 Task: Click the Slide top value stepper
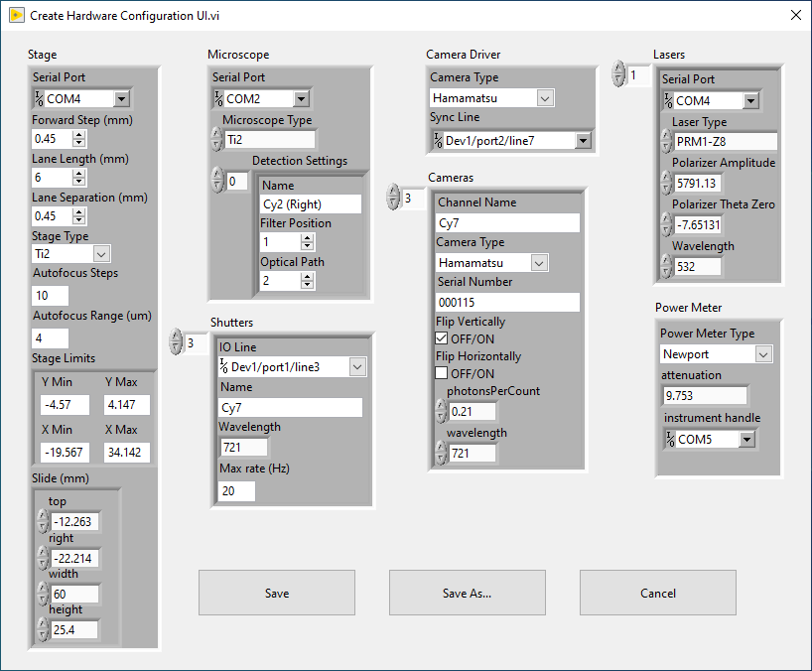(x=43, y=521)
